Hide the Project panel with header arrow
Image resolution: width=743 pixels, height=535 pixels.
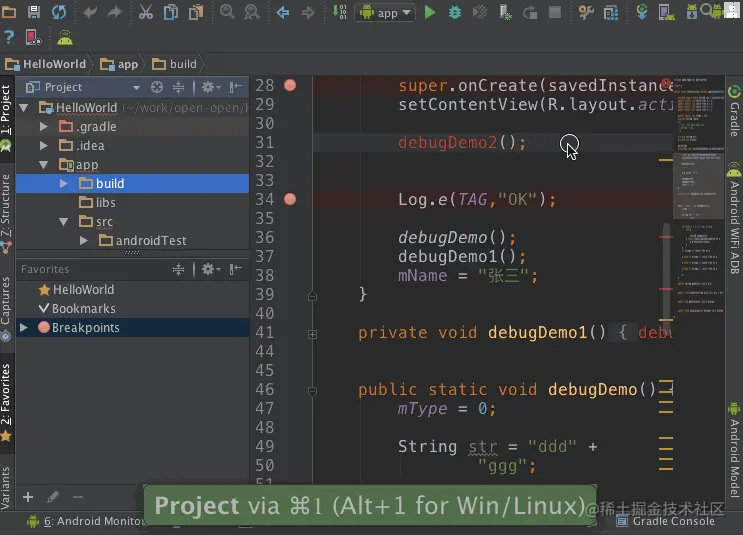click(x=236, y=87)
